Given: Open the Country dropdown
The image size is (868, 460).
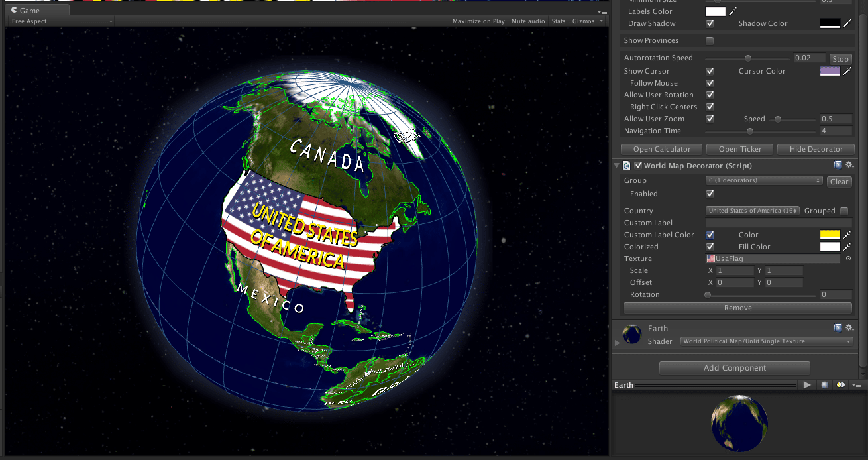Looking at the screenshot, I should click(752, 211).
